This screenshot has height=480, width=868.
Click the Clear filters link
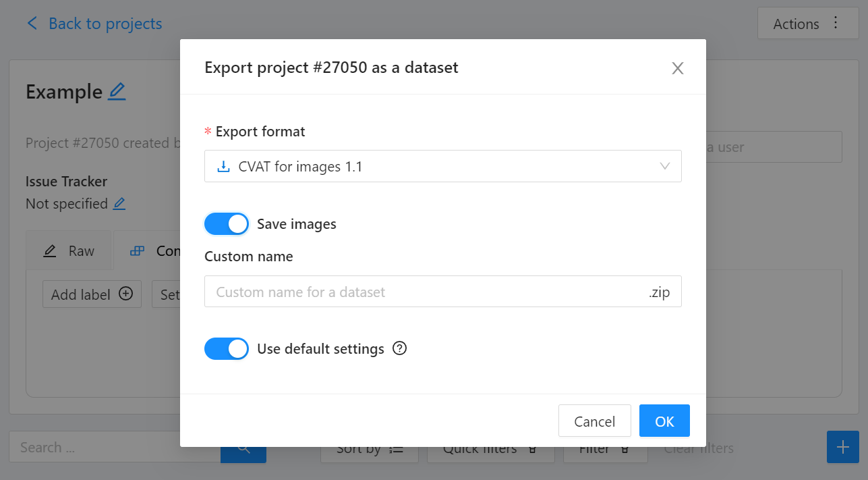pyautogui.click(x=698, y=448)
